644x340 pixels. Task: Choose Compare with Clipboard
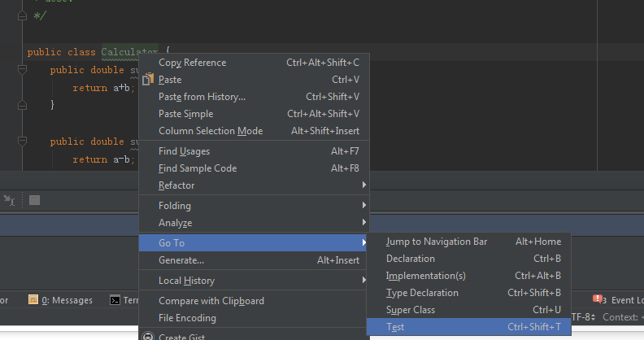(x=211, y=301)
